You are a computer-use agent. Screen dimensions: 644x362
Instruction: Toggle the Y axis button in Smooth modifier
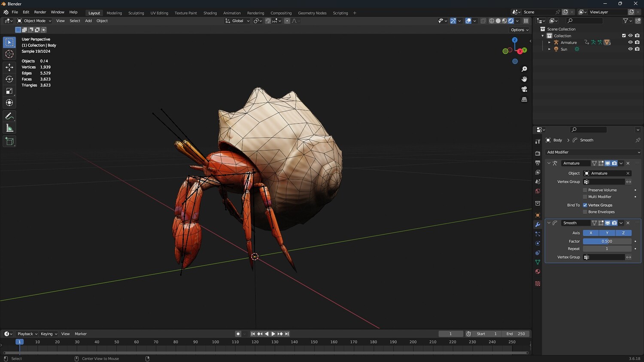click(607, 233)
